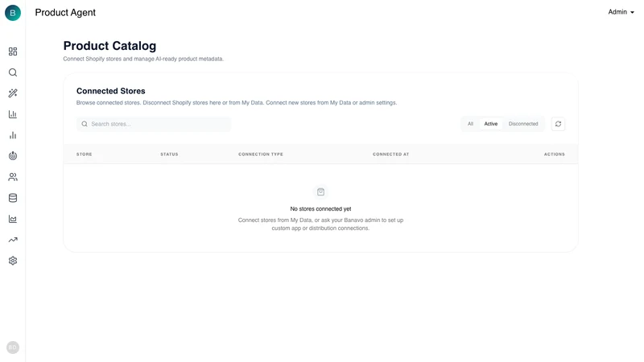Open the dashboard grid icon in sidebar
Image resolution: width=644 pixels, height=362 pixels.
point(13,51)
